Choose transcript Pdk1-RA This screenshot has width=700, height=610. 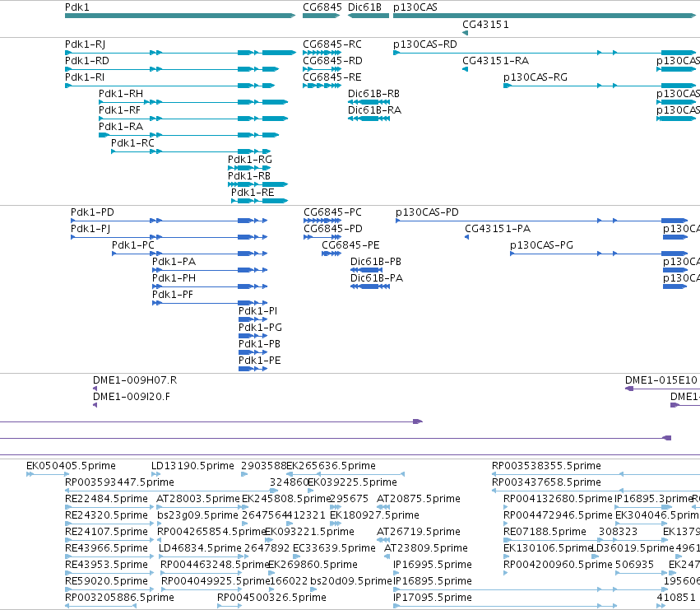pos(121,127)
